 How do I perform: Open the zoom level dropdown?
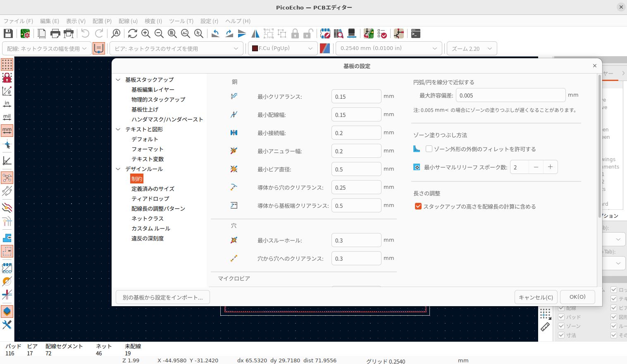[x=472, y=48]
